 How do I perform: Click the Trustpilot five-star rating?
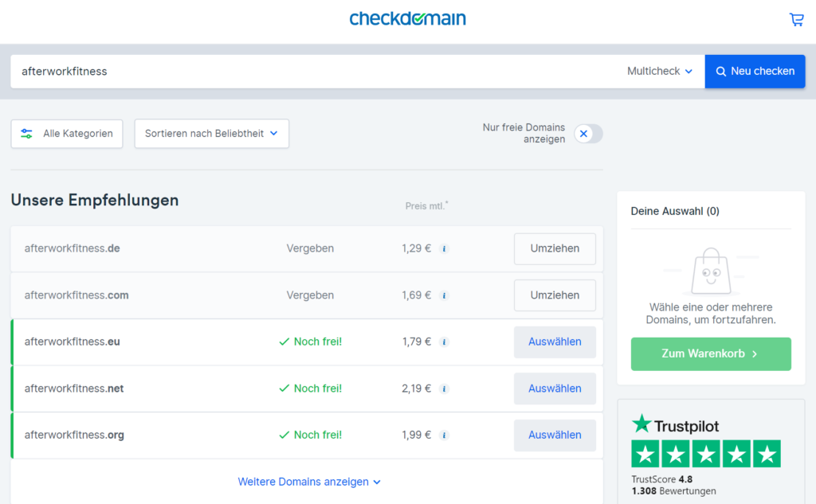point(706,454)
